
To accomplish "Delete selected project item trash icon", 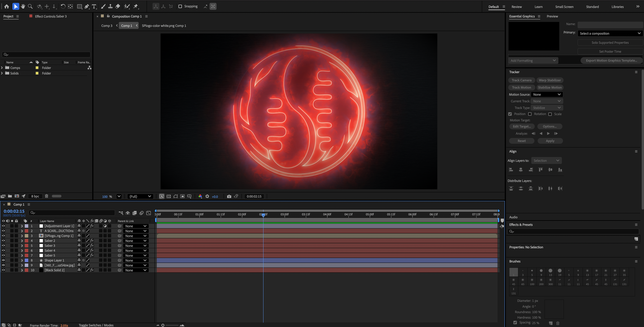I will (x=47, y=196).
